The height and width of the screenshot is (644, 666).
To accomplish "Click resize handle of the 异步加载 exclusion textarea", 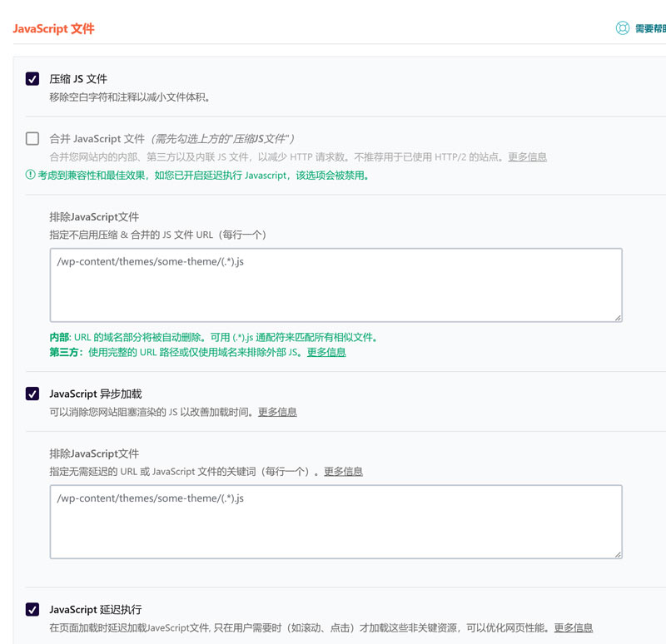I will tap(617, 553).
